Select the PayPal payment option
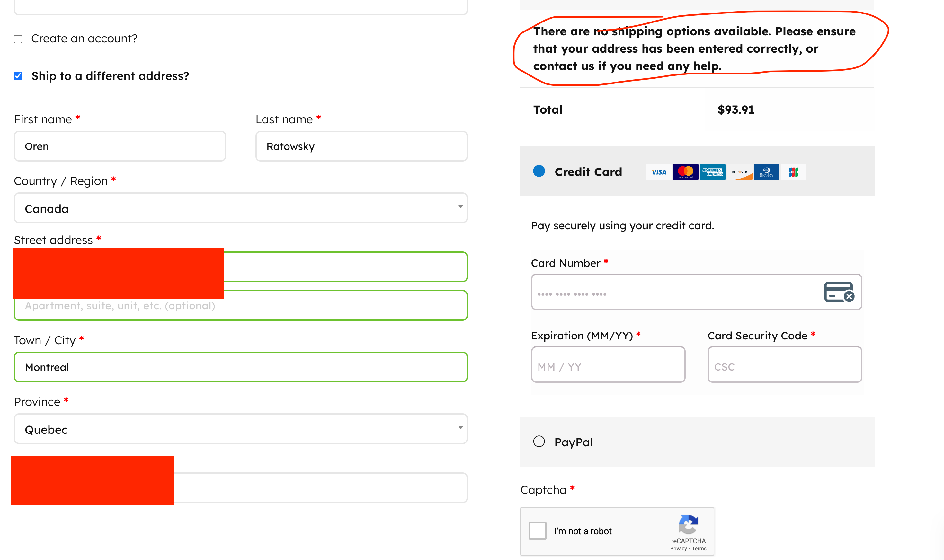Viewport: 944px width, 560px height. 539,441
